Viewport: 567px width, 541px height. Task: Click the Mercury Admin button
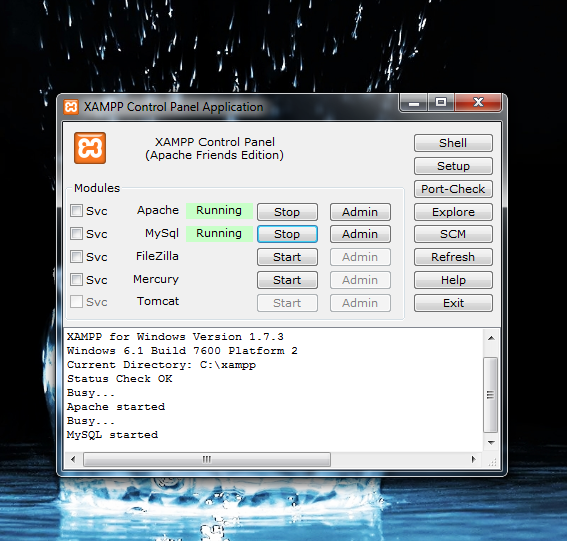(360, 280)
